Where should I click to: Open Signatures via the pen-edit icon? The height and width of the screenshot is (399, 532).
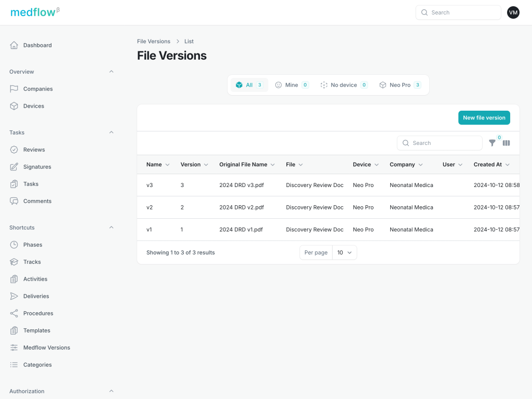point(14,167)
